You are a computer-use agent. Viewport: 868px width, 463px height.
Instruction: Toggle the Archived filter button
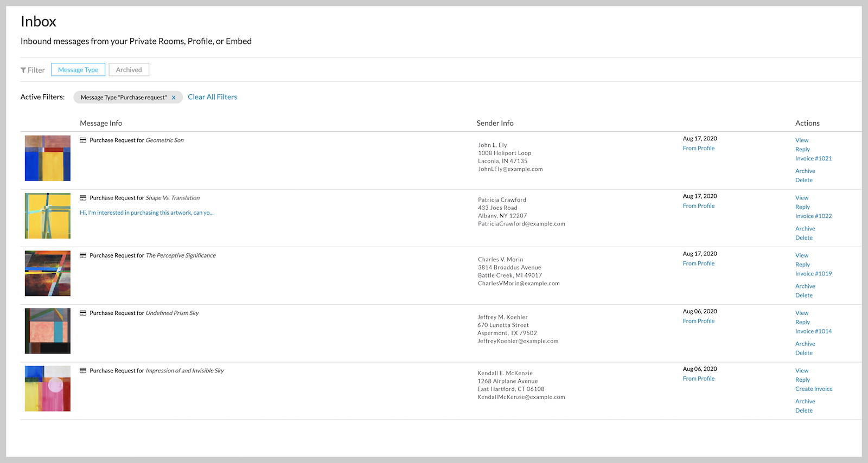(129, 70)
